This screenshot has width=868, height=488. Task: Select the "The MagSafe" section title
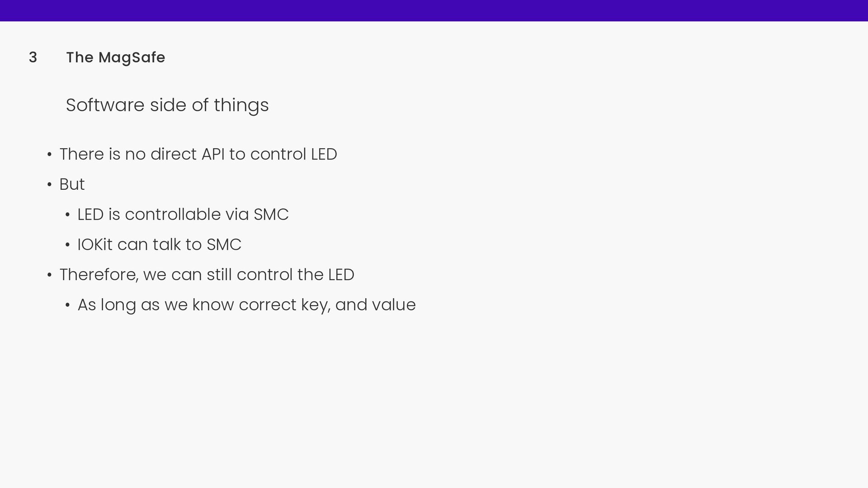[116, 58]
